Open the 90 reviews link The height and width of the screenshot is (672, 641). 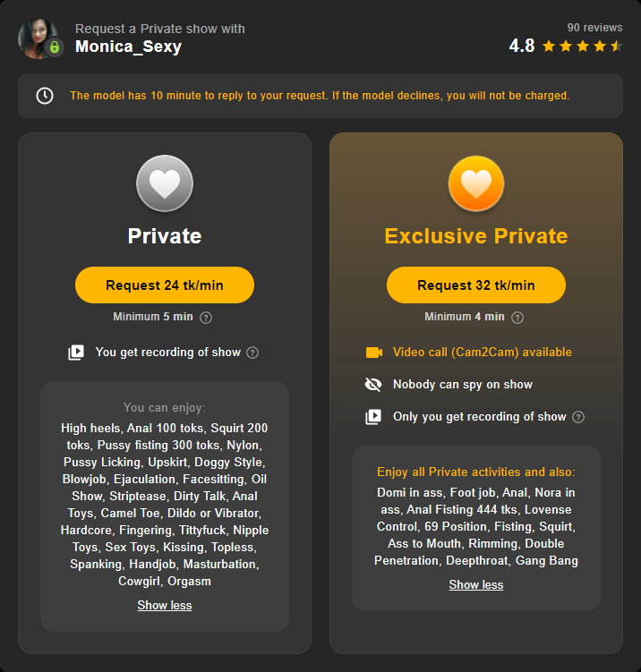click(594, 28)
